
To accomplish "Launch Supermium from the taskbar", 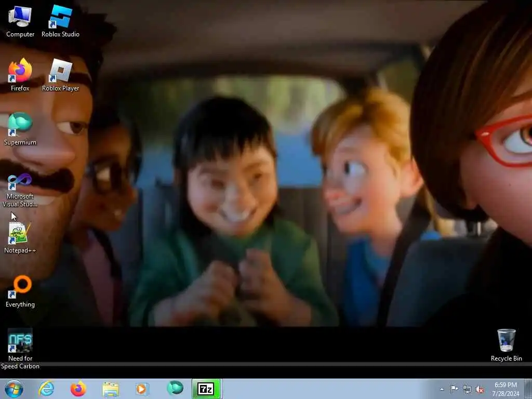I will (x=175, y=389).
